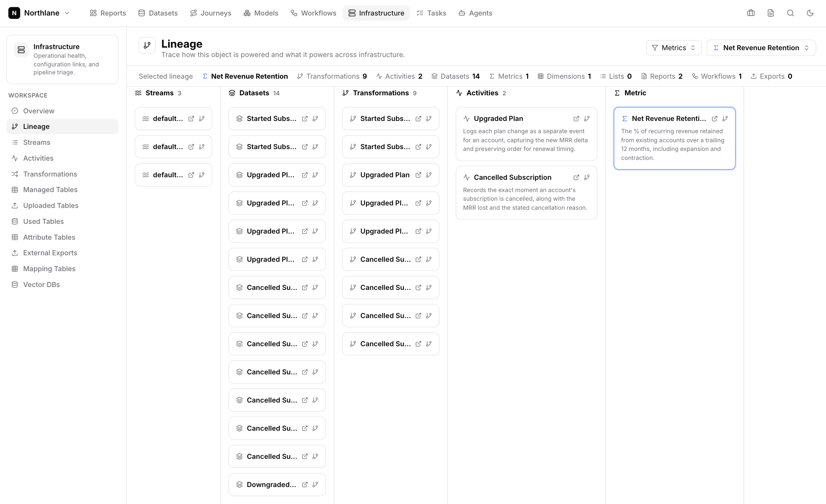This screenshot has width=826, height=504.
Task: Click Metrics 1 in lineage summary bar
Action: (x=509, y=76)
